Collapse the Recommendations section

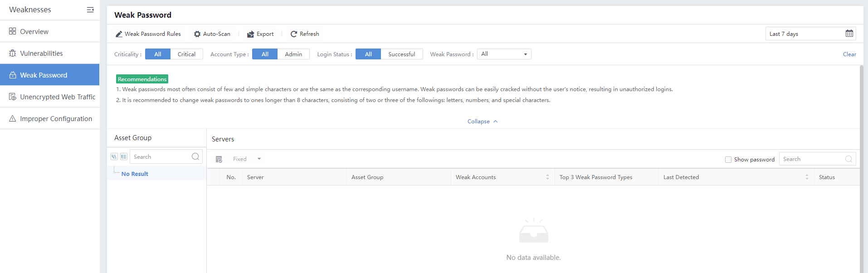[482, 122]
